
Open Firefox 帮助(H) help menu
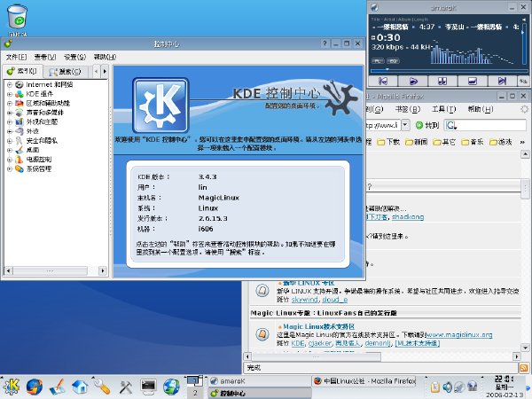point(481,109)
